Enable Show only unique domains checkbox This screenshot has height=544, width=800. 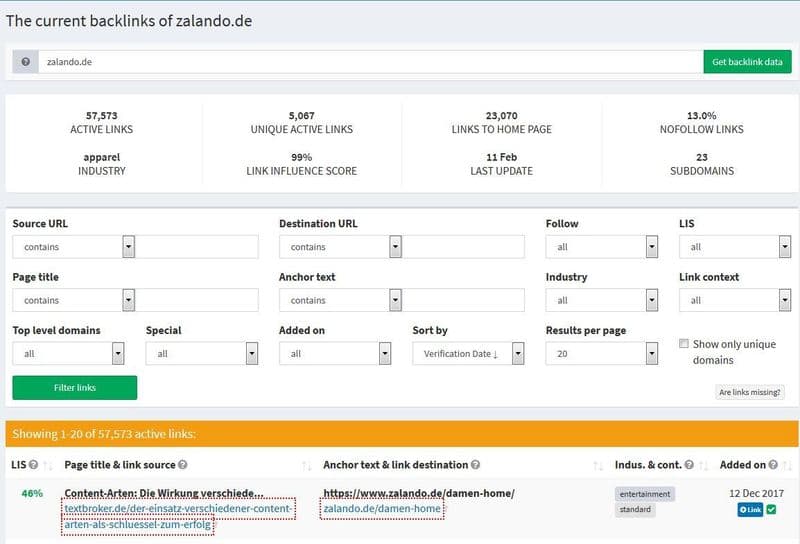click(x=684, y=343)
